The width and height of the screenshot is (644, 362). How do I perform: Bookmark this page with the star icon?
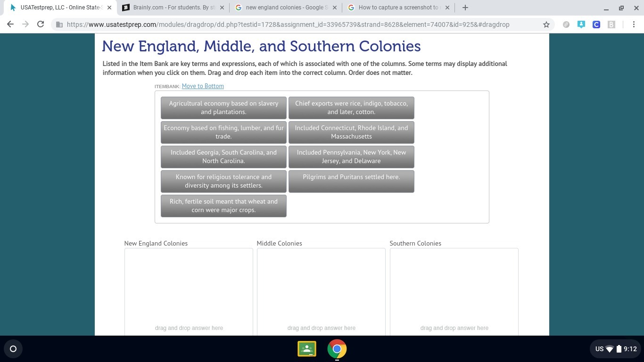click(x=546, y=25)
